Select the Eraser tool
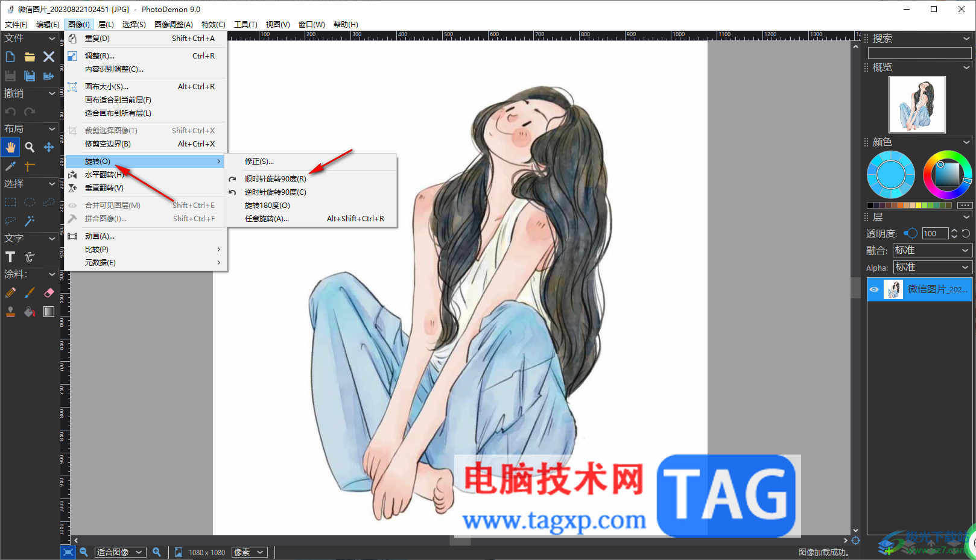976x560 pixels. pyautogui.click(x=49, y=292)
